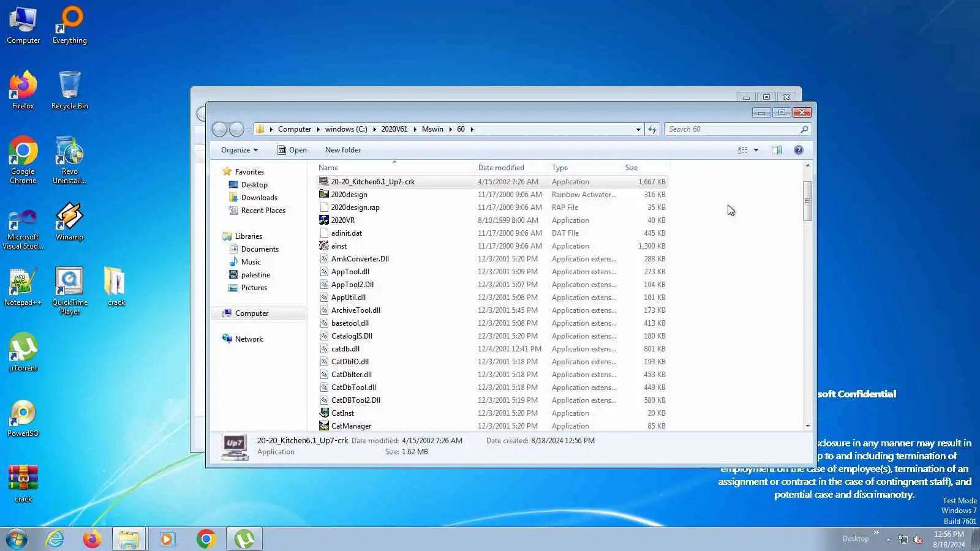This screenshot has height=551, width=980.
Task: Select the crack WinRAR archive icon
Action: (23, 484)
